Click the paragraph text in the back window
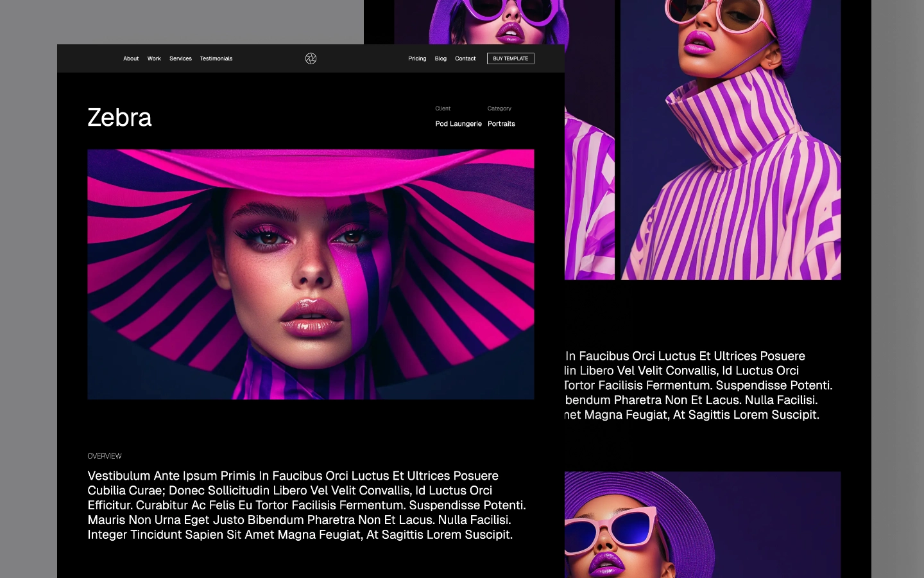Viewport: 924px width, 578px height. coord(698,385)
